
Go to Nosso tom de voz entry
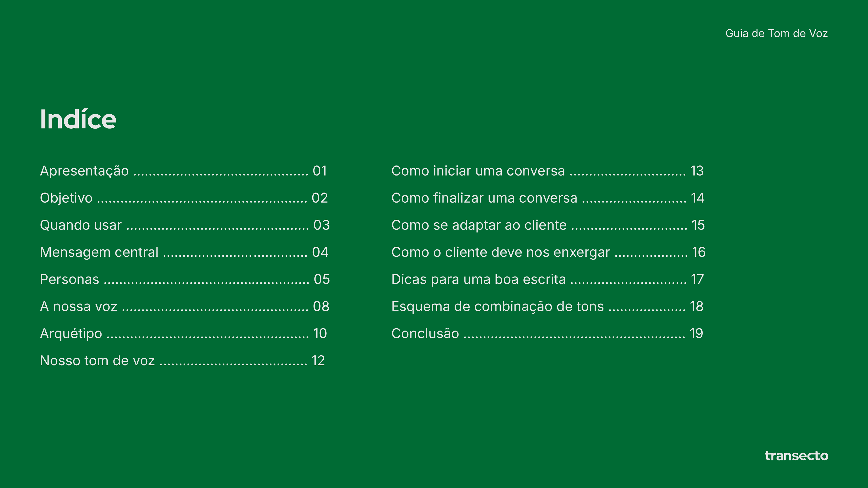click(182, 361)
